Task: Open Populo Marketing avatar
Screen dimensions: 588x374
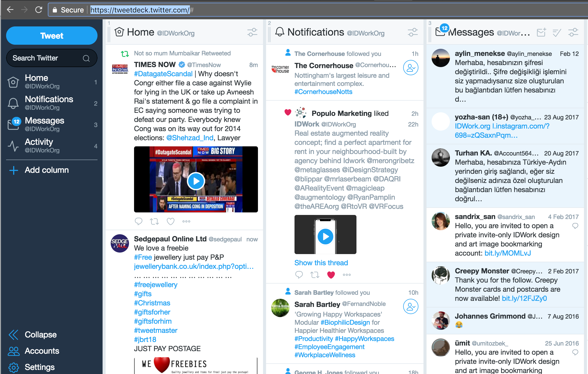Action: pos(301,113)
